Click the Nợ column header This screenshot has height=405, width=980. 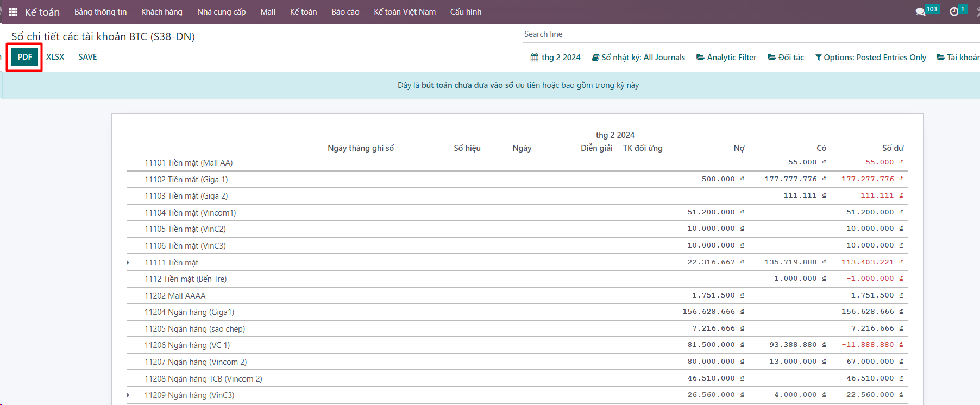point(739,148)
